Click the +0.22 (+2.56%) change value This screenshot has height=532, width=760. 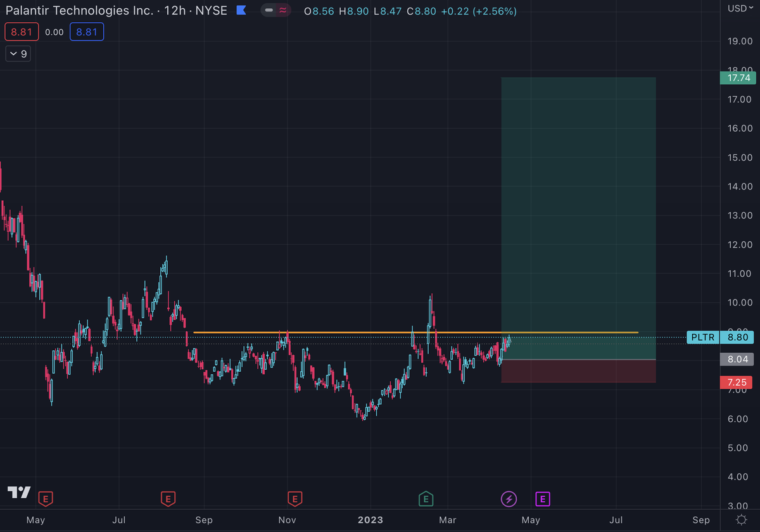(x=479, y=11)
